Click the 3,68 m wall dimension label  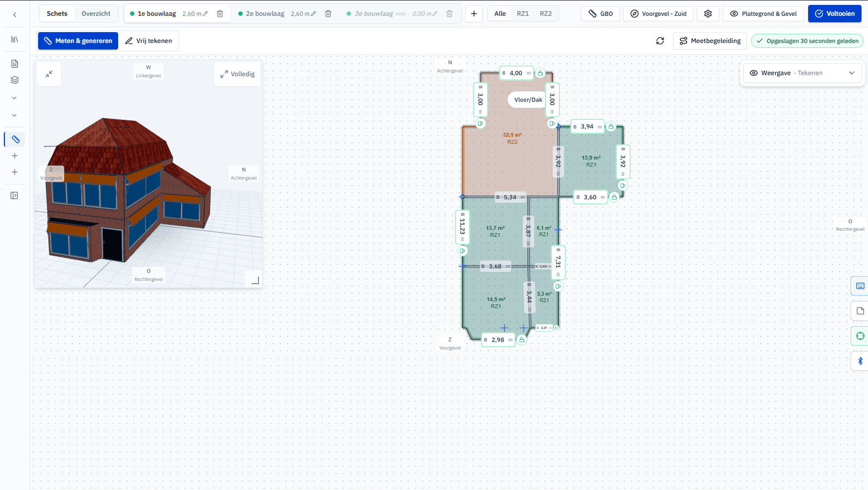495,266
